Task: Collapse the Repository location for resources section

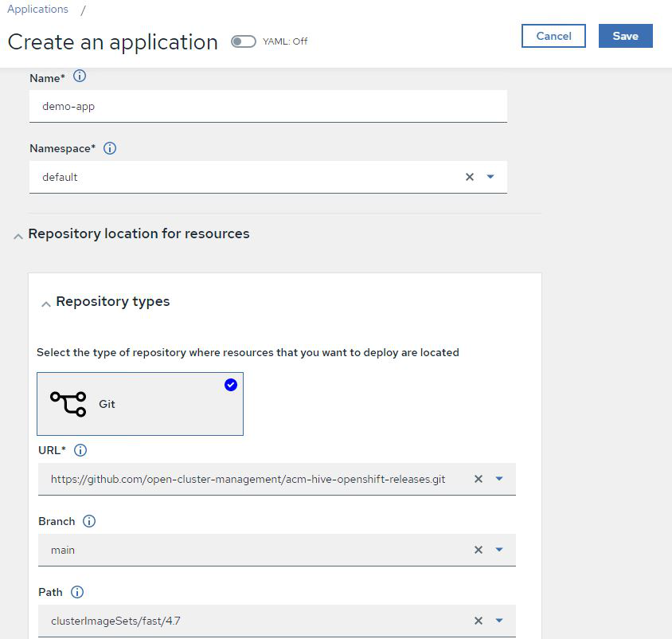Action: point(18,236)
